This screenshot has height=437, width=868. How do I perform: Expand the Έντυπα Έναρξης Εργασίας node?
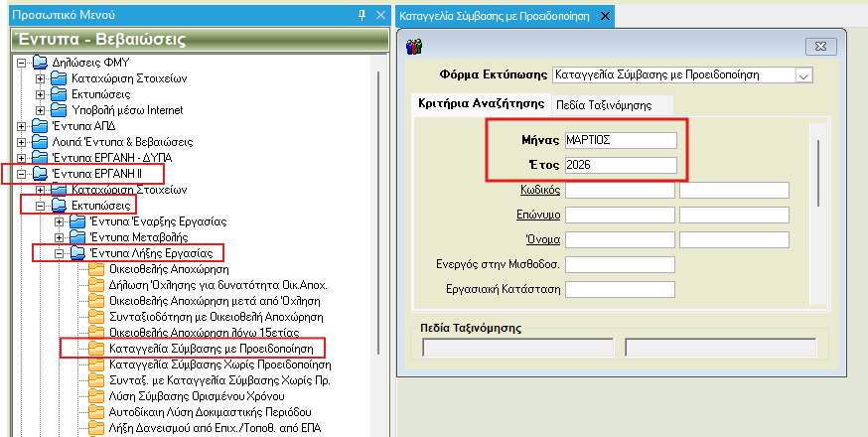pyautogui.click(x=59, y=220)
